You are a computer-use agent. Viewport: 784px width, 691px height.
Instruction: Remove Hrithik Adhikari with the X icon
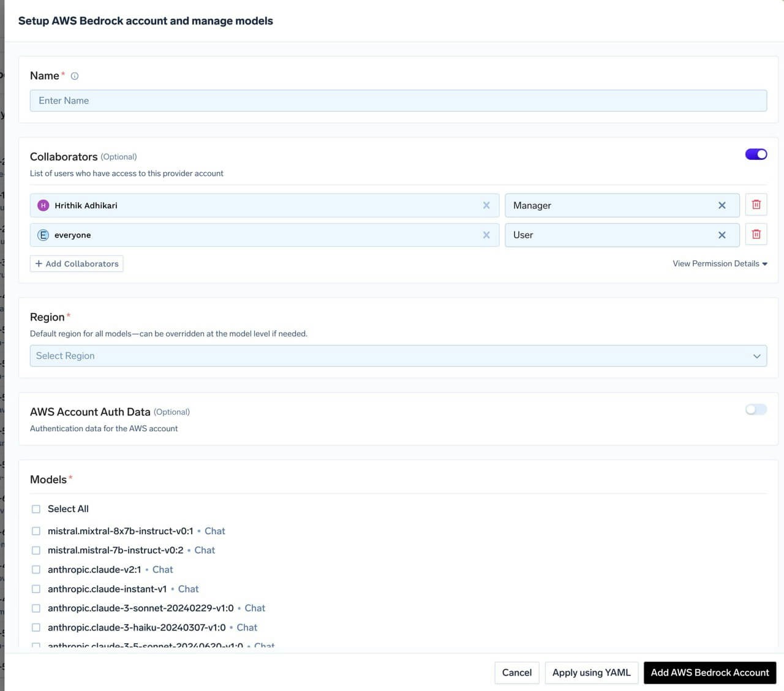tap(486, 205)
